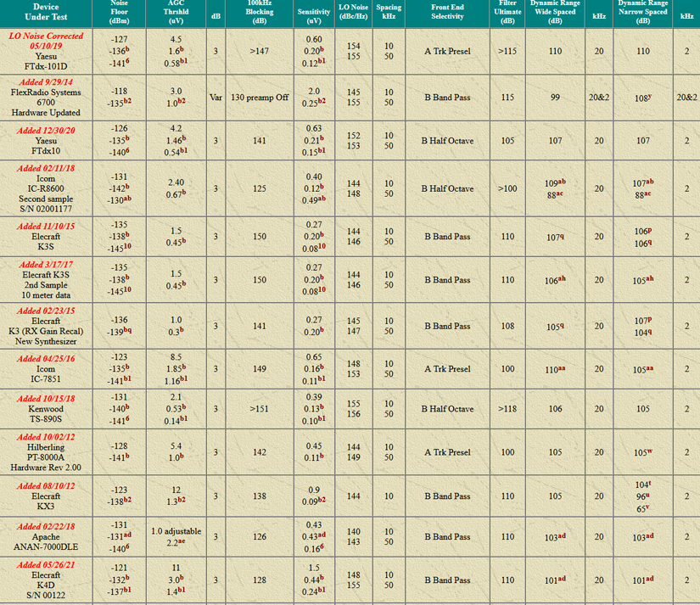Select 'K3 (RX Gain Recal)' device text
The image size is (700, 605).
[x=46, y=331]
